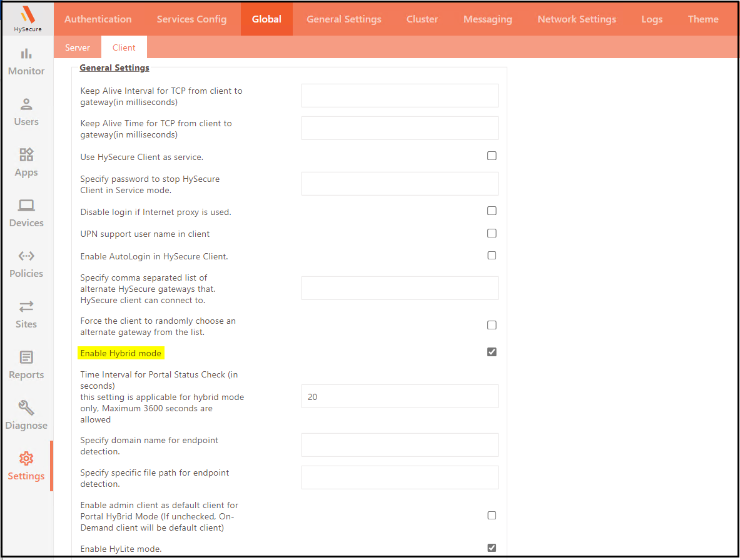
Task: Click the Enable HyLite mode label
Action: 121,549
